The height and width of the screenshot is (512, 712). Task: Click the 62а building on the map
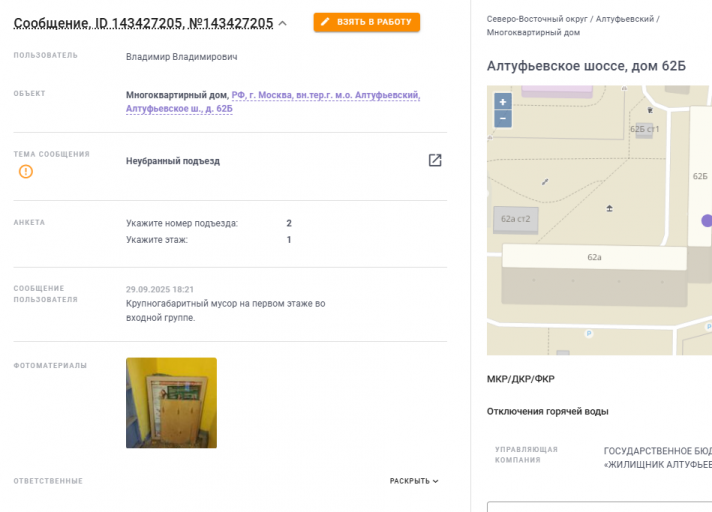[594, 257]
